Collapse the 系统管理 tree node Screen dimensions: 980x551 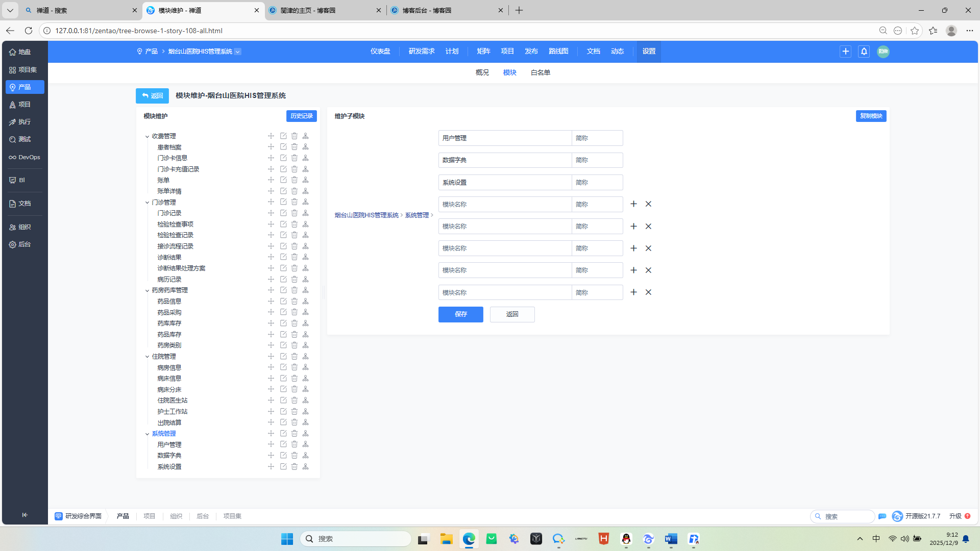(147, 434)
